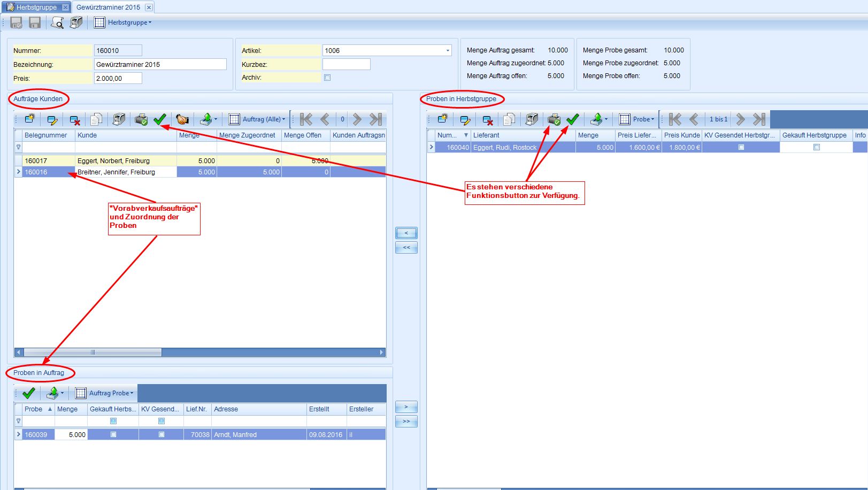Toggle the Archiv checkbox
The image size is (868, 490).
point(327,78)
